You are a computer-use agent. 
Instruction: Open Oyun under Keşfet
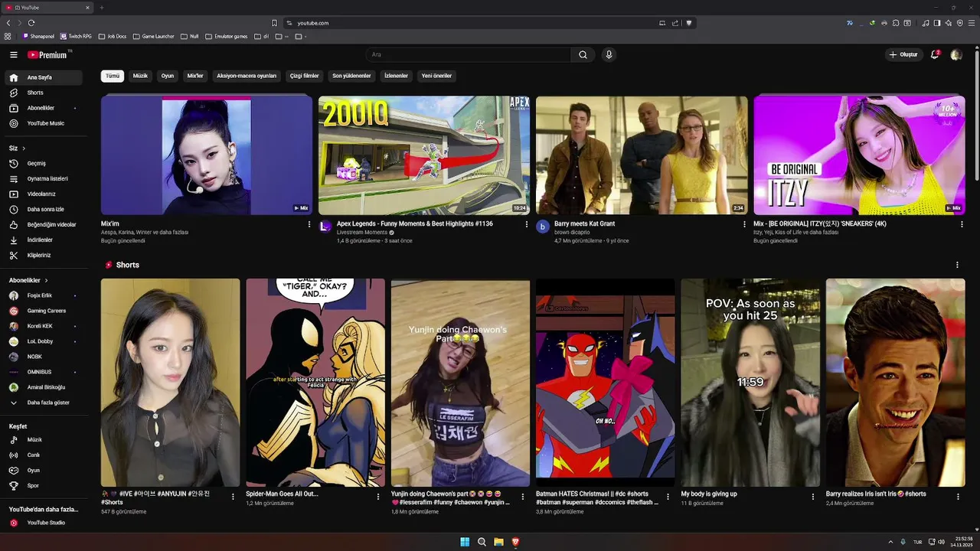coord(44,471)
